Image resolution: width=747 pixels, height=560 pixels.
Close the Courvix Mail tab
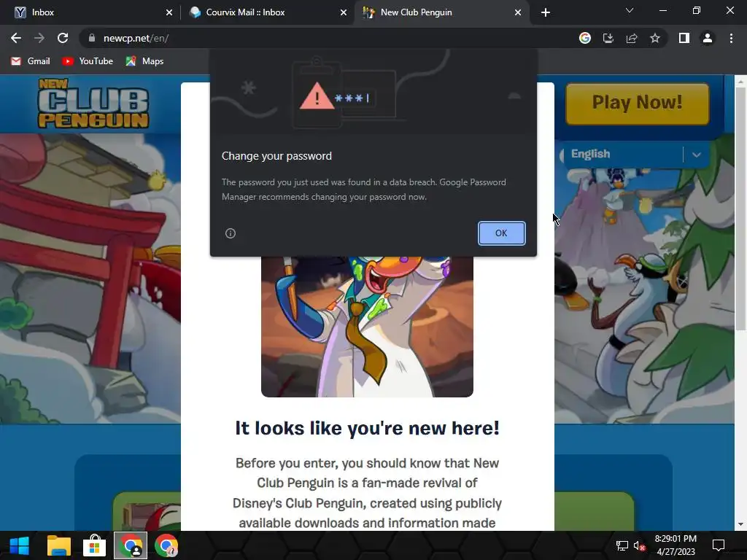tap(344, 12)
